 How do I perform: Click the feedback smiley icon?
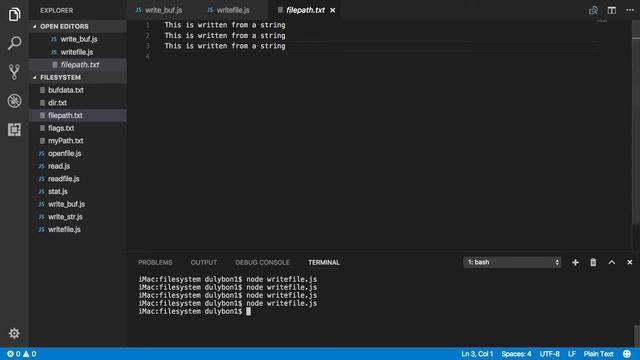point(627,354)
